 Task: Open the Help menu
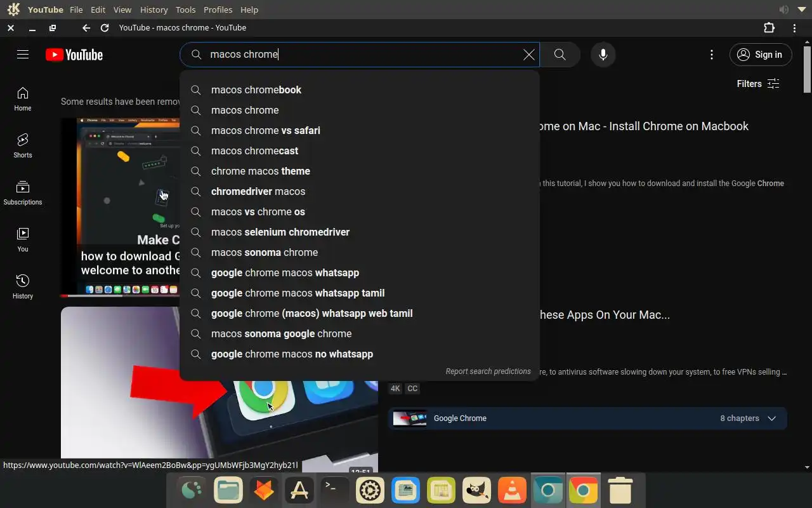249,10
